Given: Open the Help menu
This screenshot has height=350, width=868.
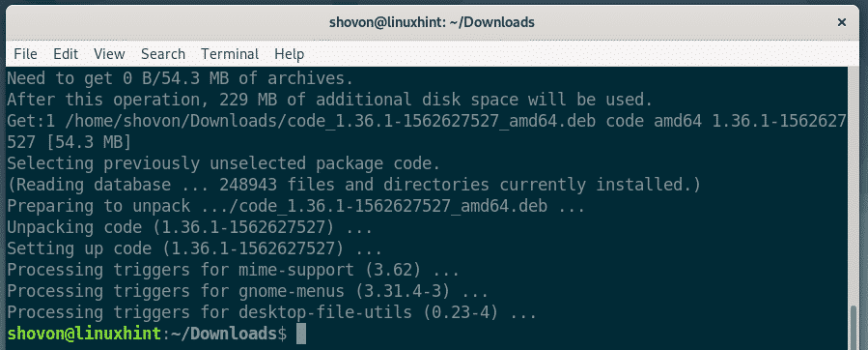Looking at the screenshot, I should 289,54.
